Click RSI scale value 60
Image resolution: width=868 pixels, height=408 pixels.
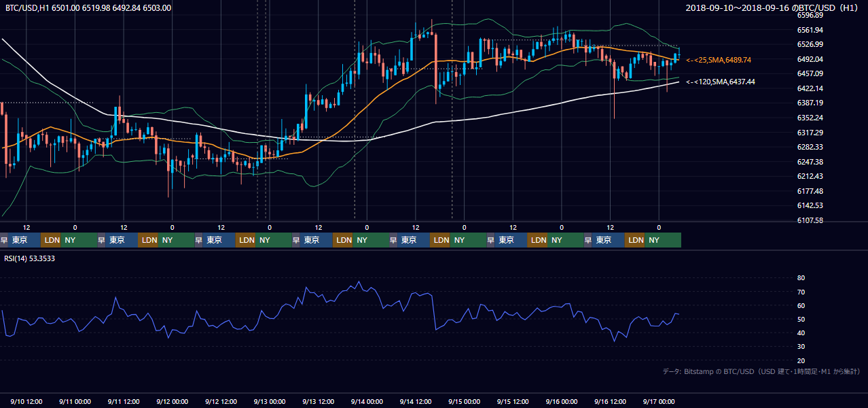click(801, 305)
